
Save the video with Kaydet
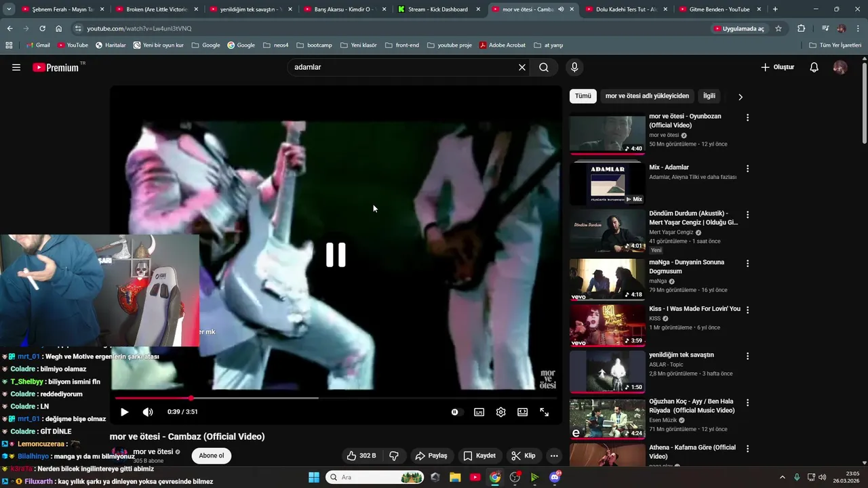point(479,455)
